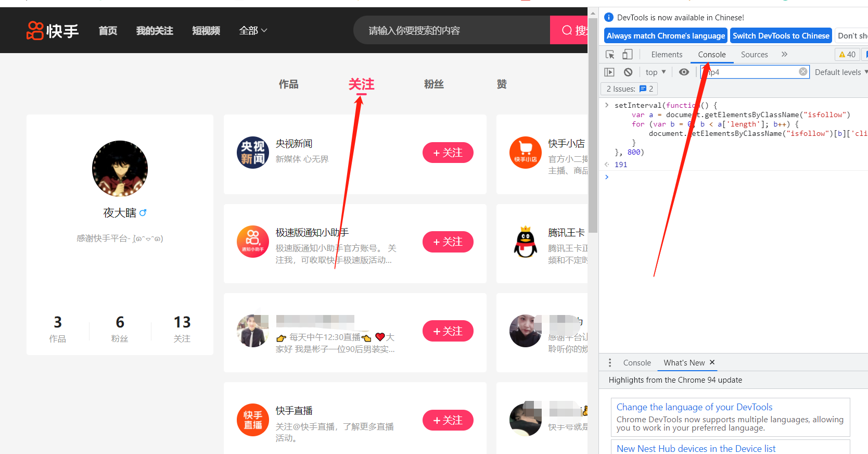Focus the Kuaishou search input field

click(x=451, y=31)
